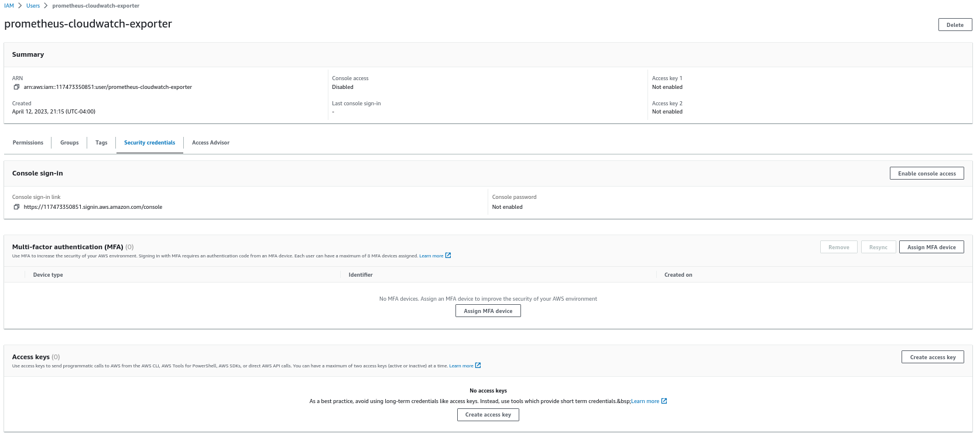Screen dimensions: 980x437
Task: Click Assign MFA device in MFA header
Action: [x=931, y=247]
